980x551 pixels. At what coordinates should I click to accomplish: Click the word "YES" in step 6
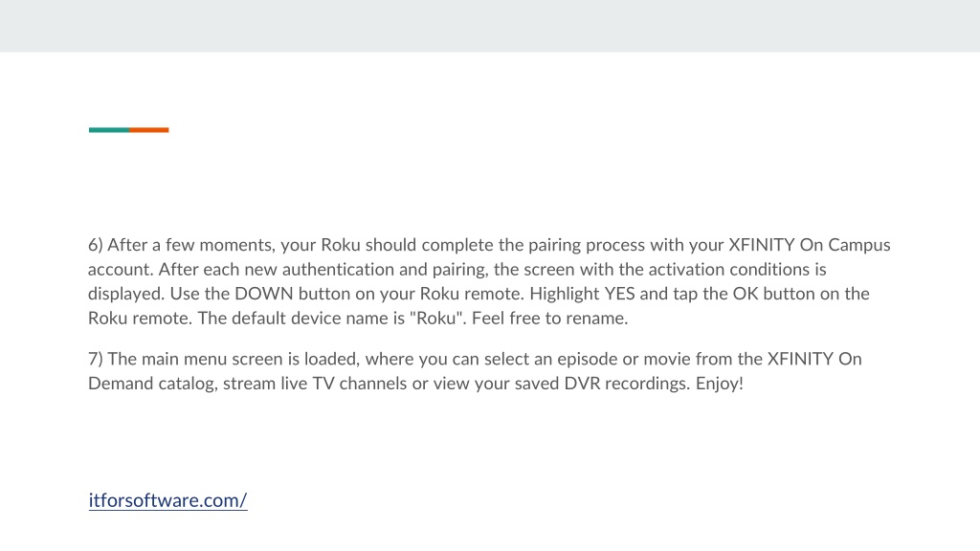click(619, 294)
